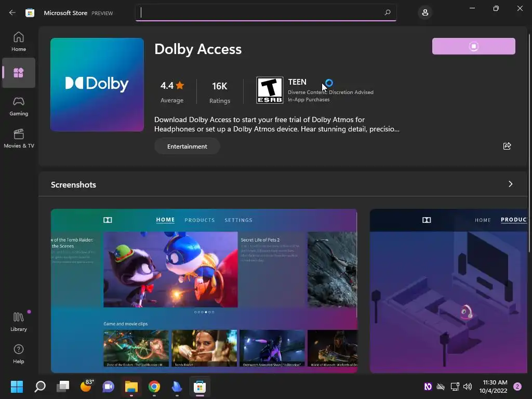Click the search magnifier icon

point(388,12)
